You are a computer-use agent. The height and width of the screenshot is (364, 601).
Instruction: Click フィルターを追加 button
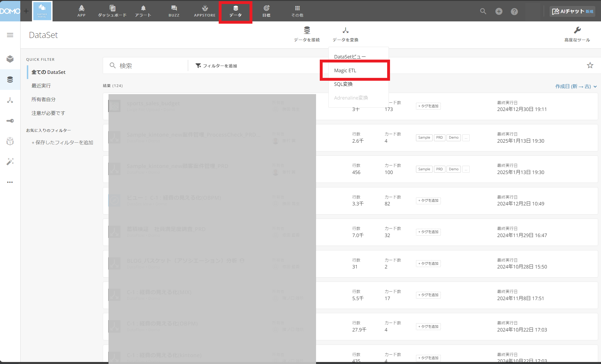click(x=216, y=66)
